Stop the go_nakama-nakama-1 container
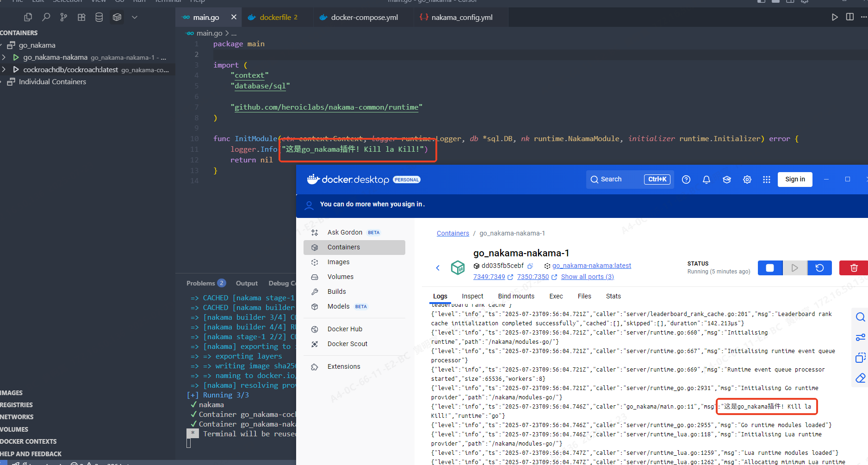Screen dimensions: 868x465 pos(770,268)
